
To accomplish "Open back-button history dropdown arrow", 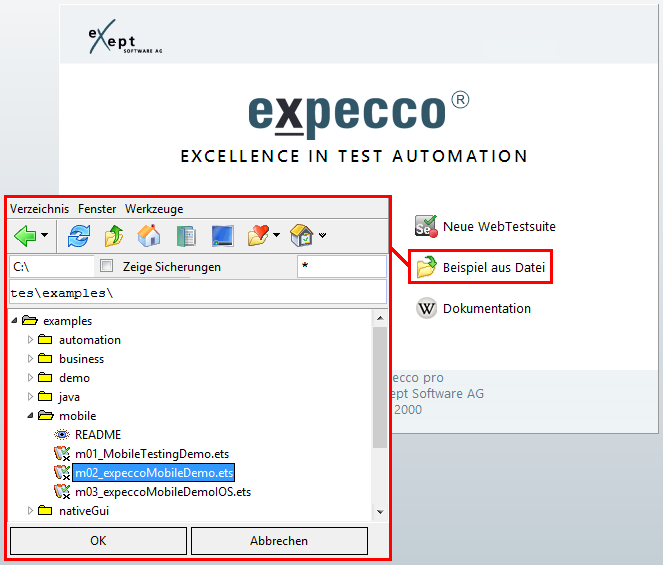I will (46, 237).
